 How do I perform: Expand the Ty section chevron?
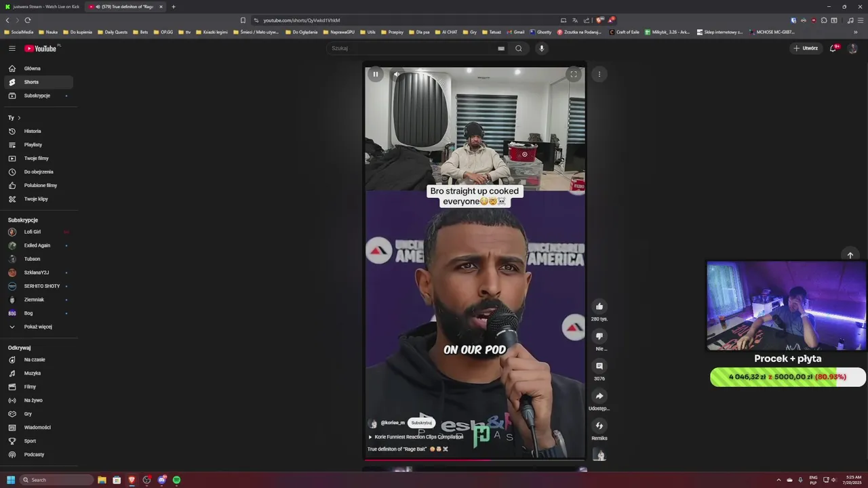[19, 118]
